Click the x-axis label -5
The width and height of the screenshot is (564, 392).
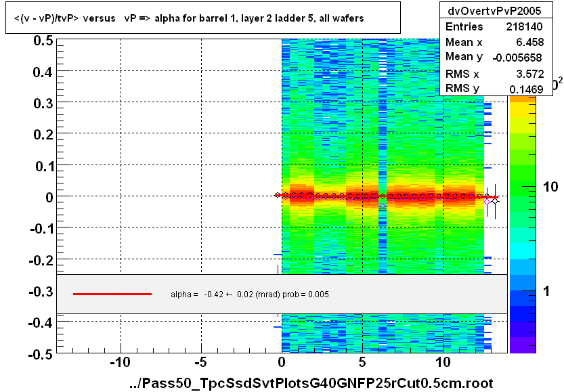tap(200, 362)
